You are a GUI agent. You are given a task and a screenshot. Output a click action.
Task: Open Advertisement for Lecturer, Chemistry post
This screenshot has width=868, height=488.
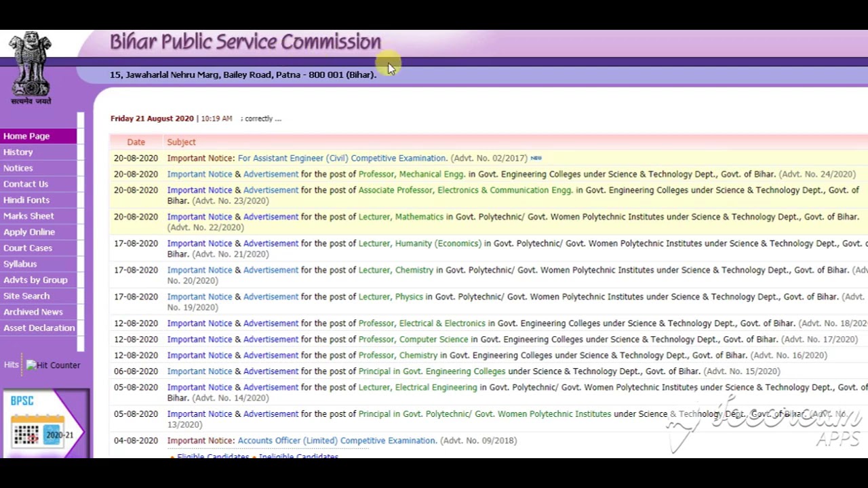271,270
